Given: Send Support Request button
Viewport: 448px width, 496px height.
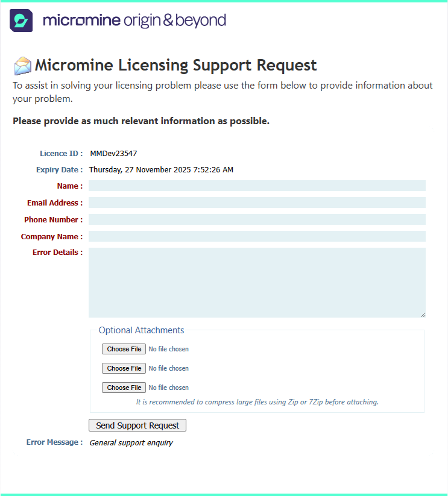Looking at the screenshot, I should coord(137,425).
